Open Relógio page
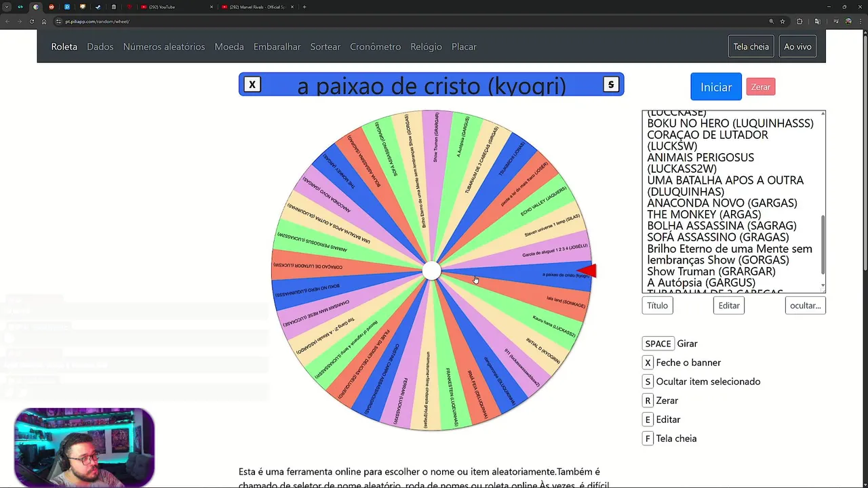Screen dimensions: 868x488 point(426,47)
